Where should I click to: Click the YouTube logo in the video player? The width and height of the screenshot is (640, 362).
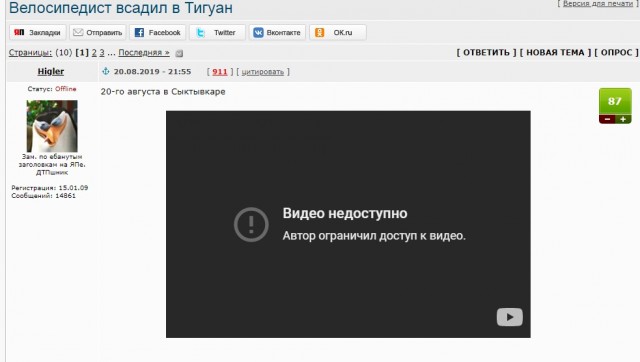point(509,317)
